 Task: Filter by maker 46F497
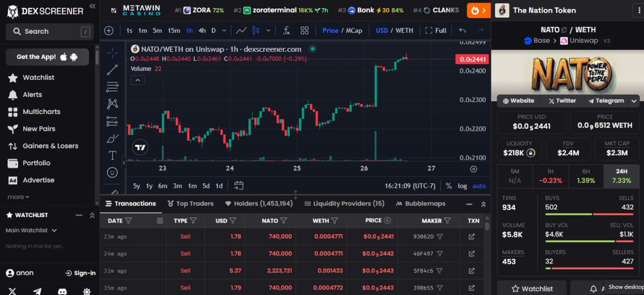point(440,254)
